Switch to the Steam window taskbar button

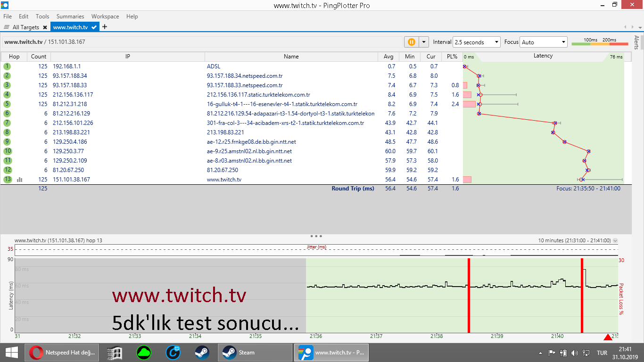tap(255, 352)
